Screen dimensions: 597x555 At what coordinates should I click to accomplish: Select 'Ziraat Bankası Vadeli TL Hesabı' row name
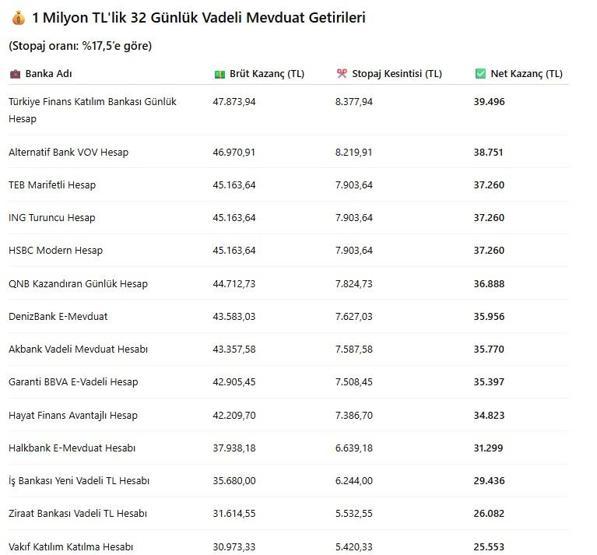[78, 514]
